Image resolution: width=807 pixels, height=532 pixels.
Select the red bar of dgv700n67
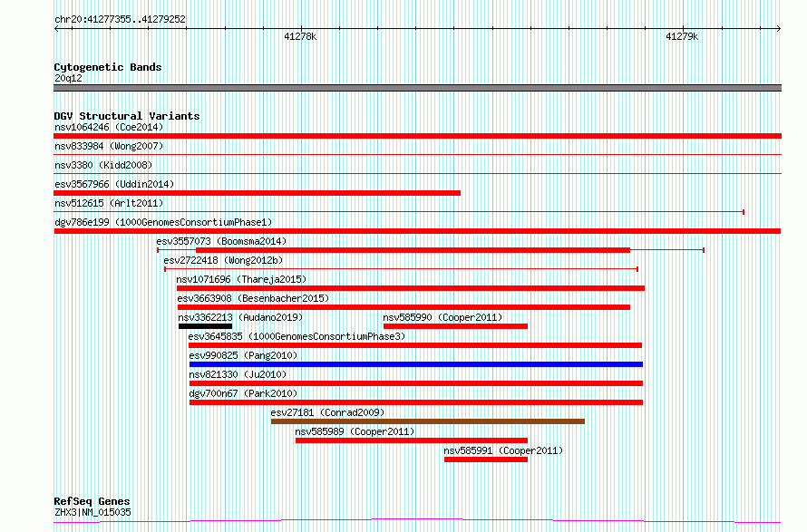pos(416,402)
